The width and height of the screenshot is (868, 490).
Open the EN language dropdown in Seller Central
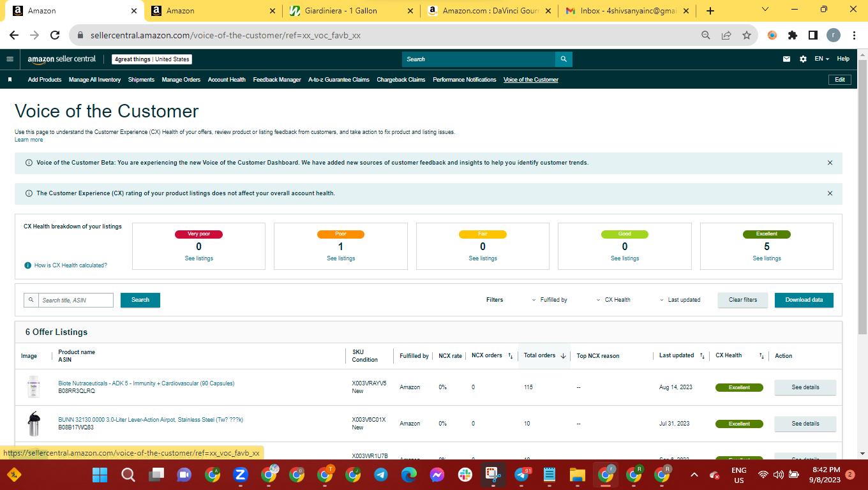[821, 59]
